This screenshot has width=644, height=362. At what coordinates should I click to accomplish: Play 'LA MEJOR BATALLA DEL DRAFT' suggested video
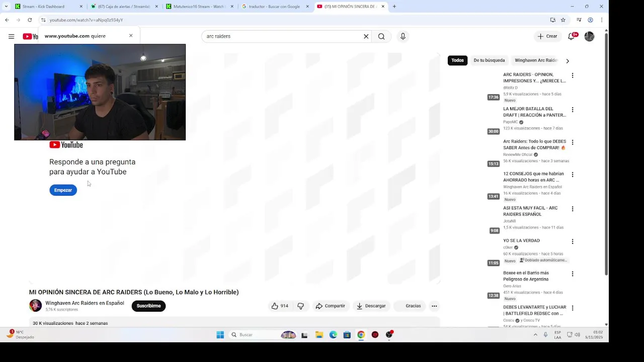(x=534, y=112)
